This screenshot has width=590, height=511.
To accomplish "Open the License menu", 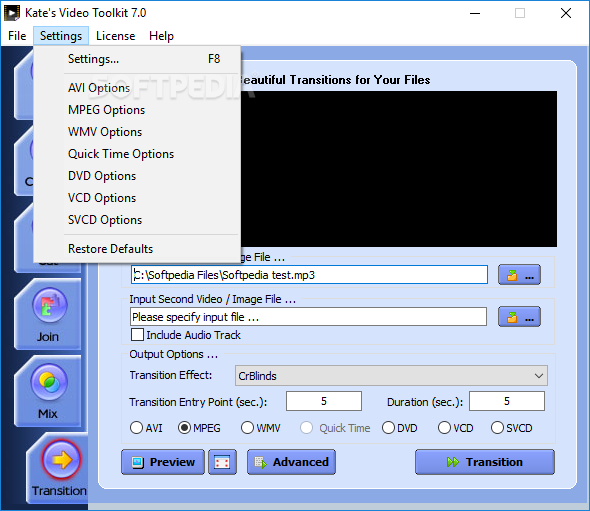I will pyautogui.click(x=116, y=36).
